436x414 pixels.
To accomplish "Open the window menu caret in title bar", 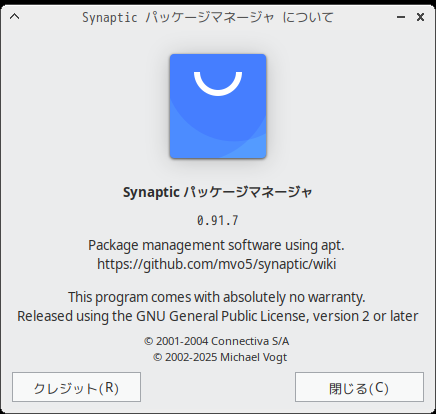I will coord(14,16).
